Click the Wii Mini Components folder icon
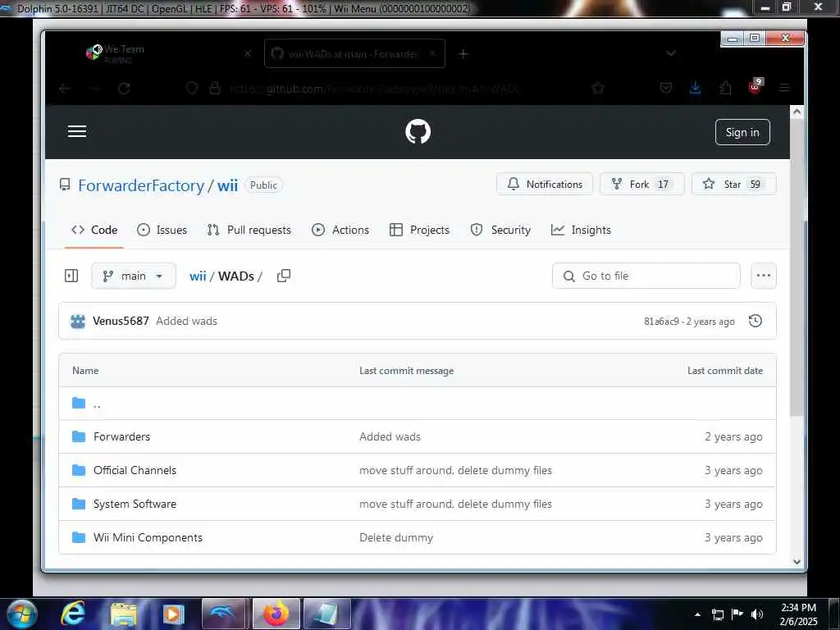 79,537
